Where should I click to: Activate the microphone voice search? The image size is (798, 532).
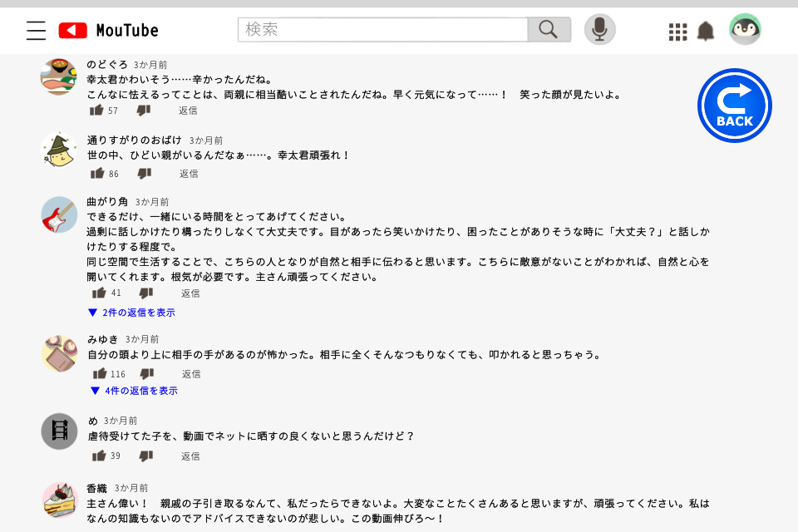tap(599, 30)
